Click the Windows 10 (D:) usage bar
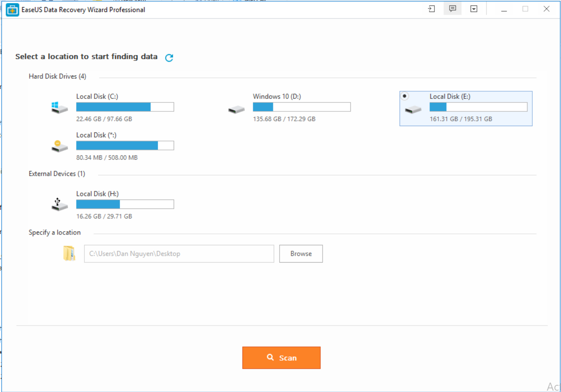 (302, 107)
